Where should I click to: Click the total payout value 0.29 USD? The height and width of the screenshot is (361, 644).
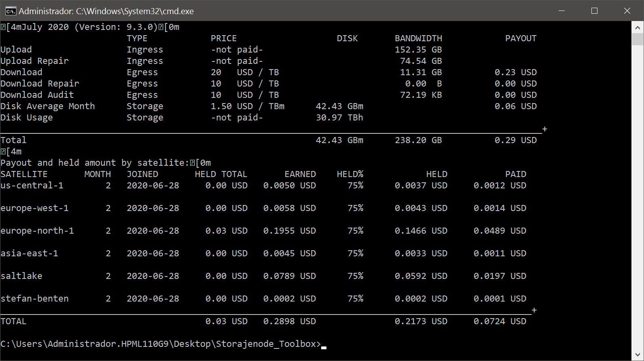click(x=515, y=140)
